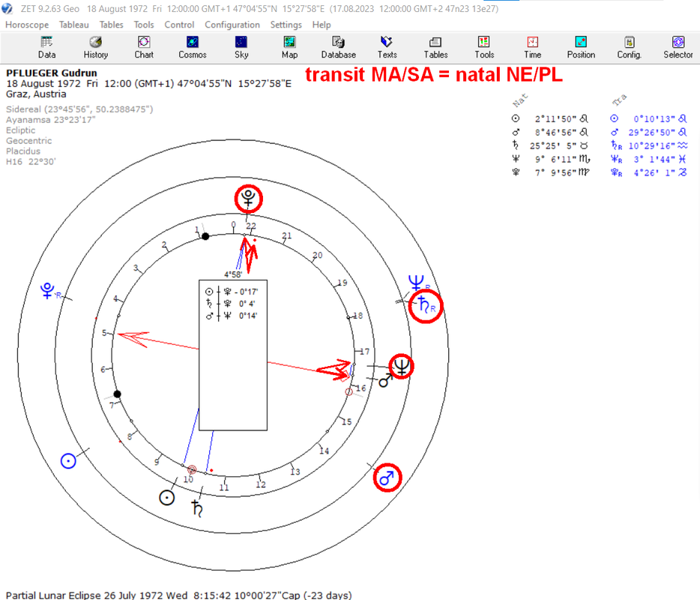This screenshot has height=600, width=700.
Task: Click the transit Sun position 0°10'13"
Action: click(x=654, y=118)
